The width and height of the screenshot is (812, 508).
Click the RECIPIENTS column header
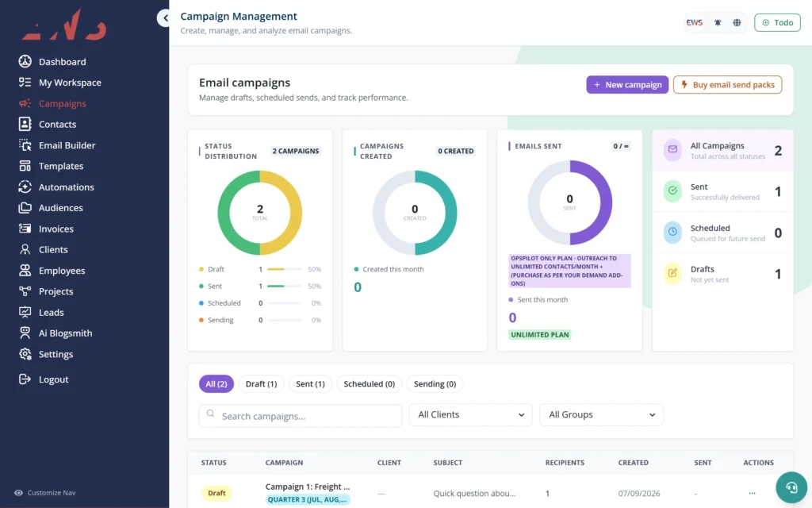565,463
